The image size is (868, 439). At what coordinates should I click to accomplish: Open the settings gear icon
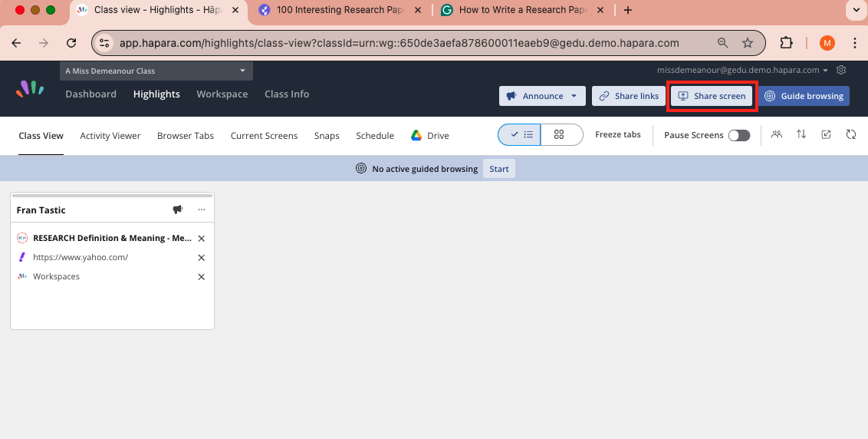point(841,70)
